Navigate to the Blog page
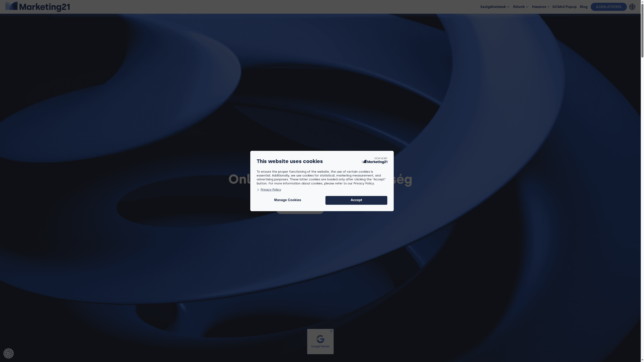 584,7
